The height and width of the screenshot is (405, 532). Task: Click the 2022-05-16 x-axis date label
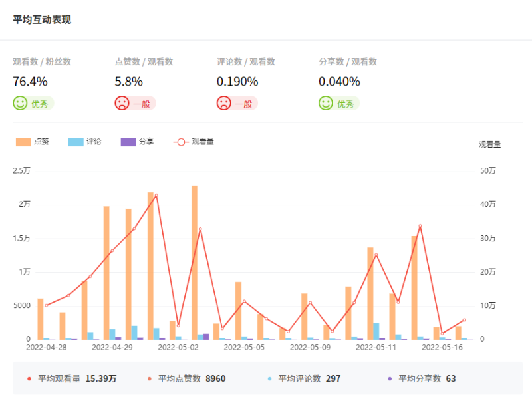pos(442,347)
